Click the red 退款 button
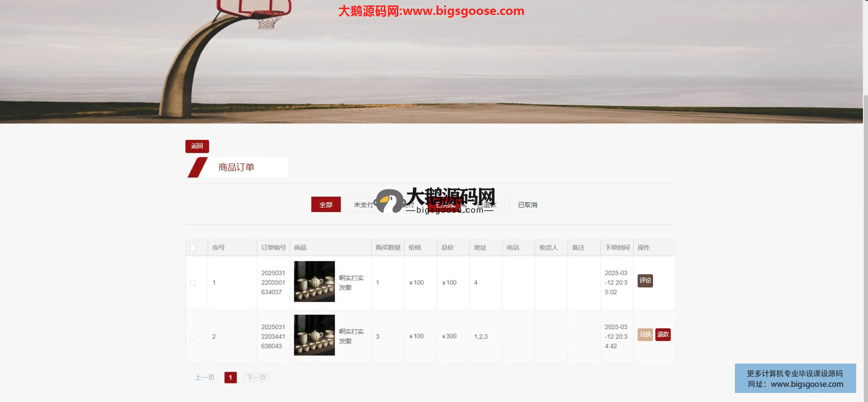Screen dimensions: 868x402 tap(663, 335)
